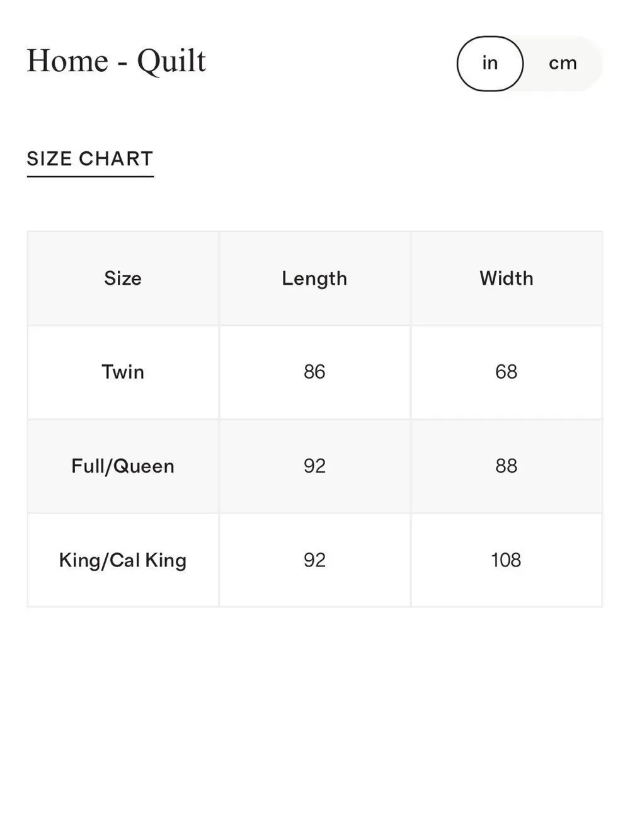Image resolution: width=630 pixels, height=840 pixels.
Task: Click the King/Cal King row label
Action: tap(123, 560)
